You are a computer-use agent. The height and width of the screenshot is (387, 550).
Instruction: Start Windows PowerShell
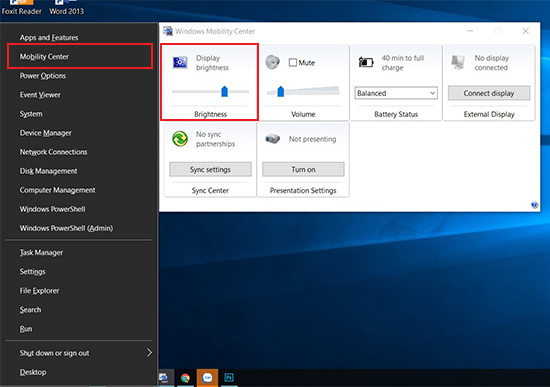coord(52,209)
